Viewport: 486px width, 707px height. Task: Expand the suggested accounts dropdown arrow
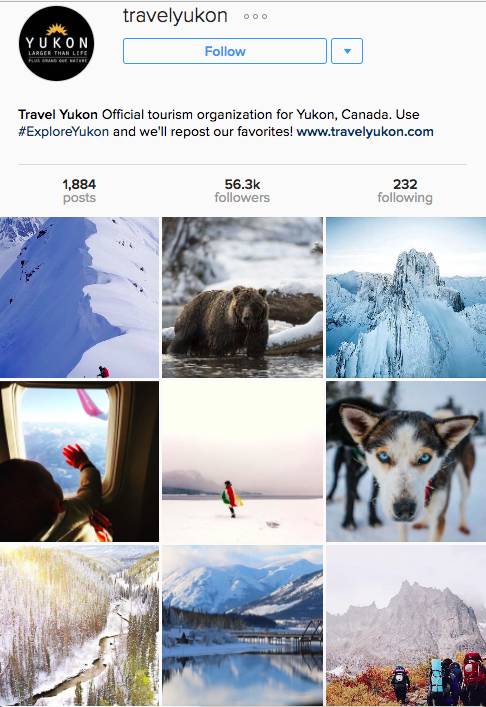pyautogui.click(x=347, y=51)
